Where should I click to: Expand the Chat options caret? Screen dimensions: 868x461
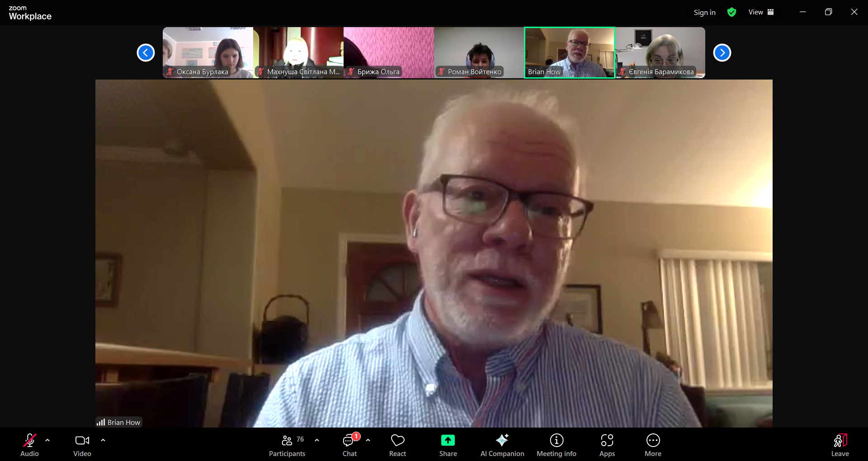coord(368,440)
